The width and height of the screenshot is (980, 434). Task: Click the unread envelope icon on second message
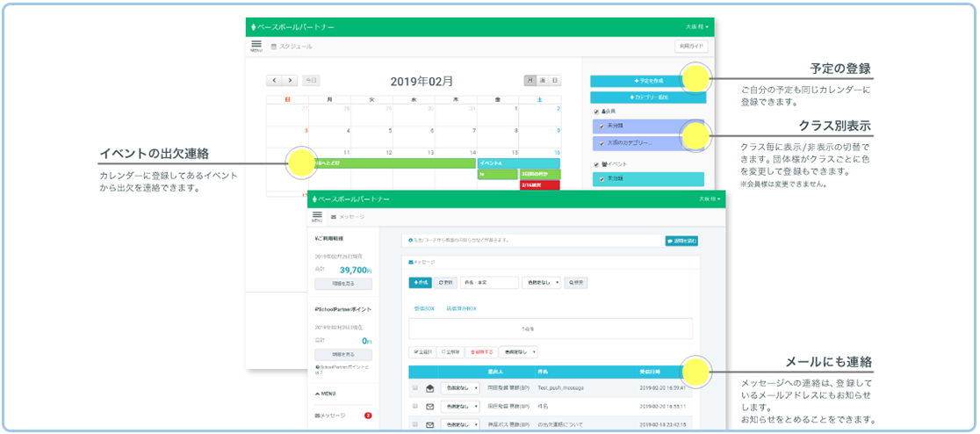pos(429,406)
